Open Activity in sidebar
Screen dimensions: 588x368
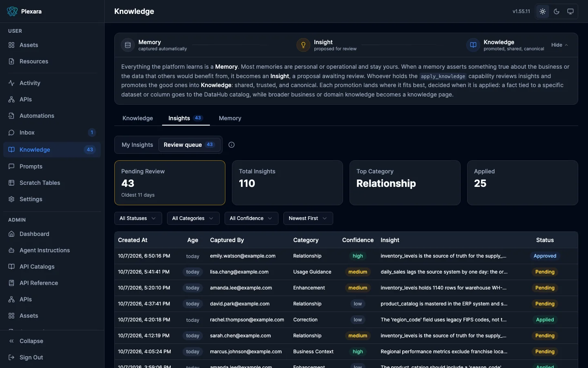pyautogui.click(x=52, y=83)
